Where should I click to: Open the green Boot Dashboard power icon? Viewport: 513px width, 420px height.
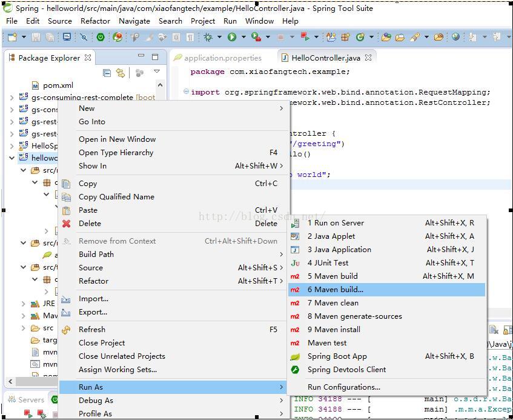[x=101, y=37]
